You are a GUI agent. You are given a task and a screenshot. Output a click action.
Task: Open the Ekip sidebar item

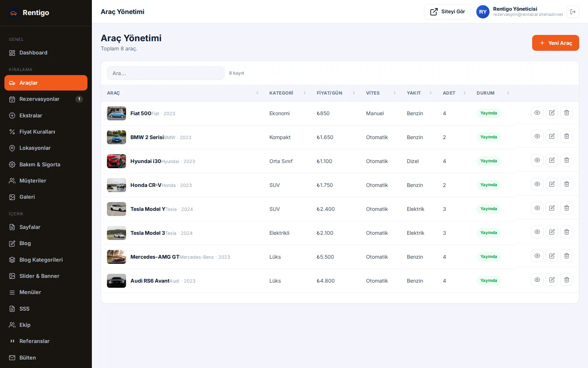pos(46,325)
